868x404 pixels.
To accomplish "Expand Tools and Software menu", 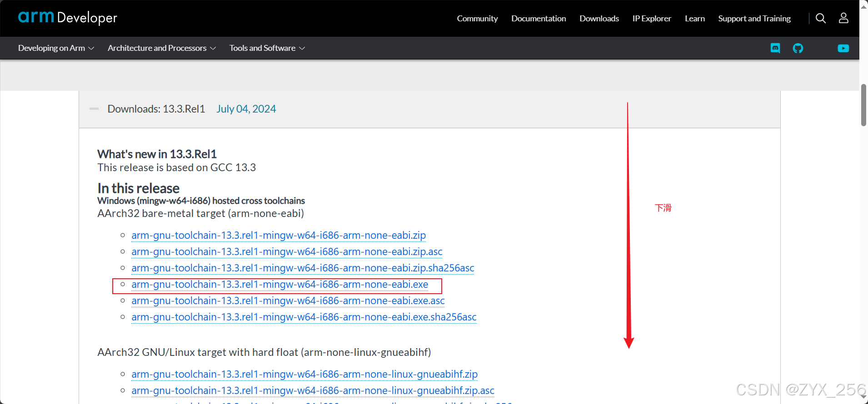I will click(267, 48).
